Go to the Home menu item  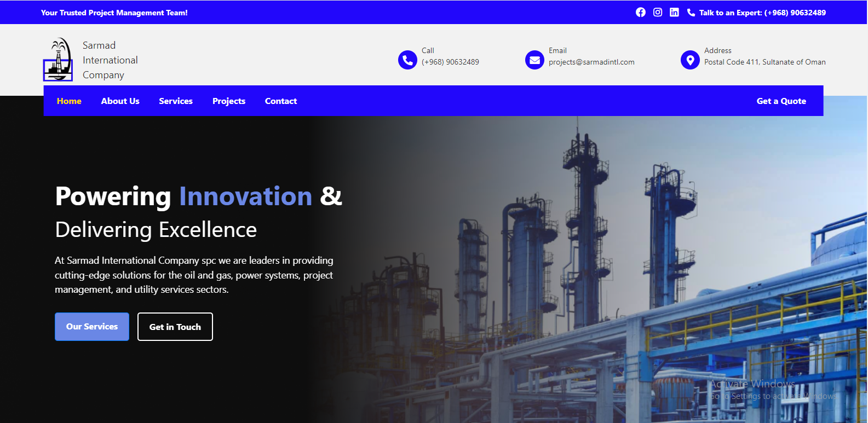coord(69,101)
